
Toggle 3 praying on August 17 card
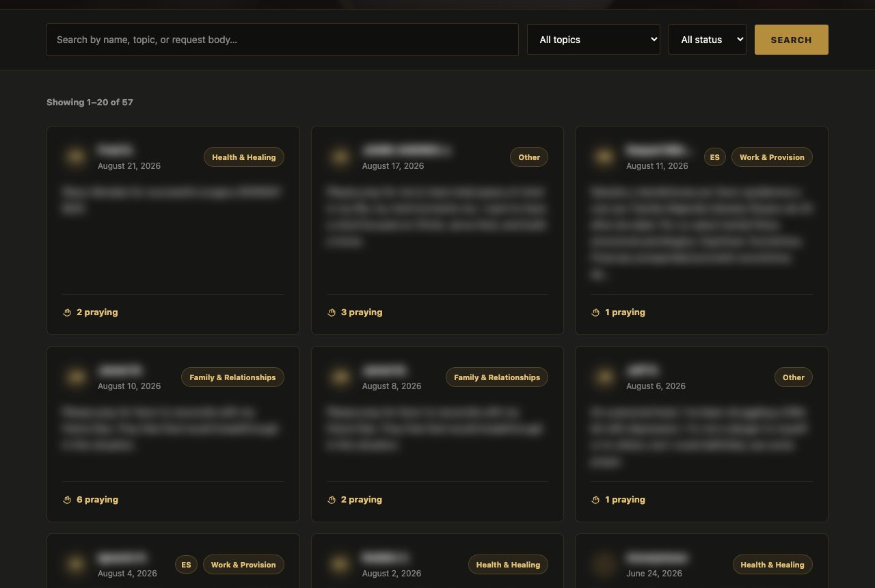[355, 312]
